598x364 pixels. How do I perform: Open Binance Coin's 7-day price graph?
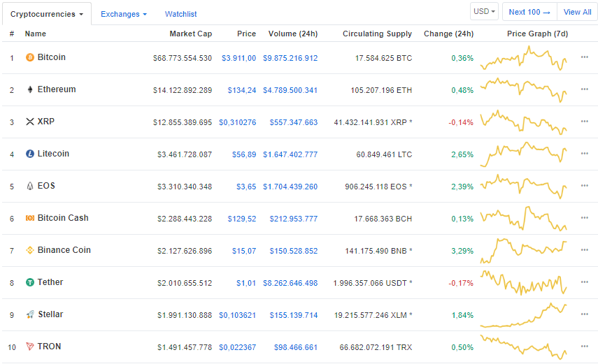[524, 251]
